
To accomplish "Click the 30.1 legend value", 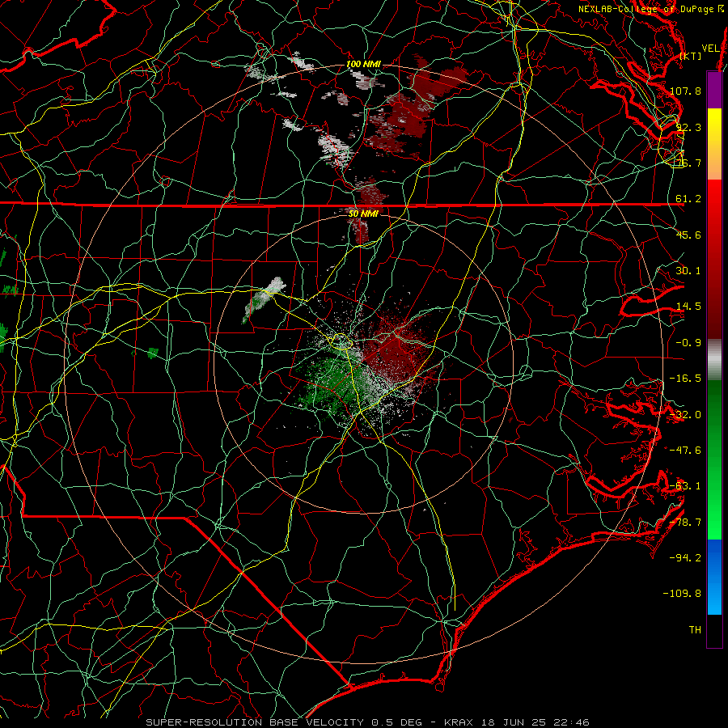I will point(688,271).
